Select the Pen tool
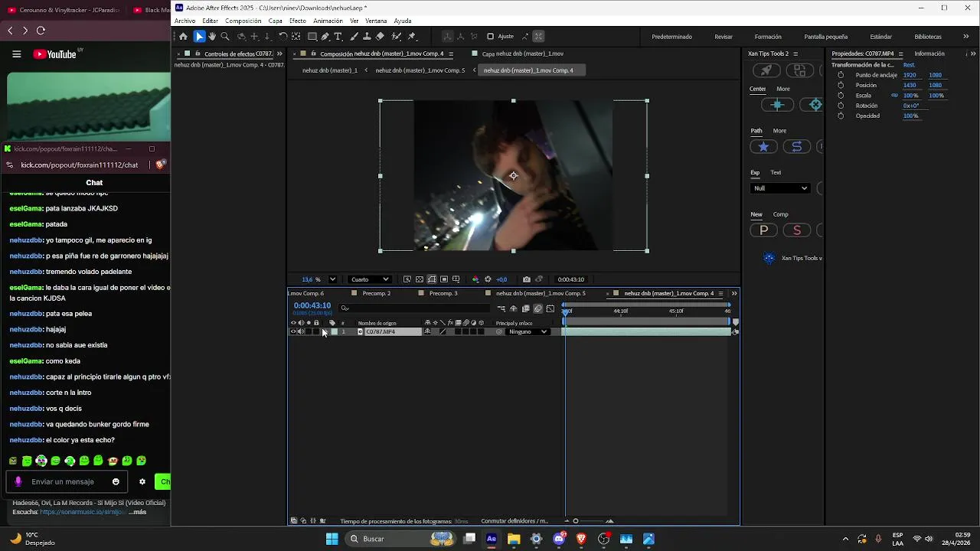Viewport: 980px width, 551px height. click(325, 36)
